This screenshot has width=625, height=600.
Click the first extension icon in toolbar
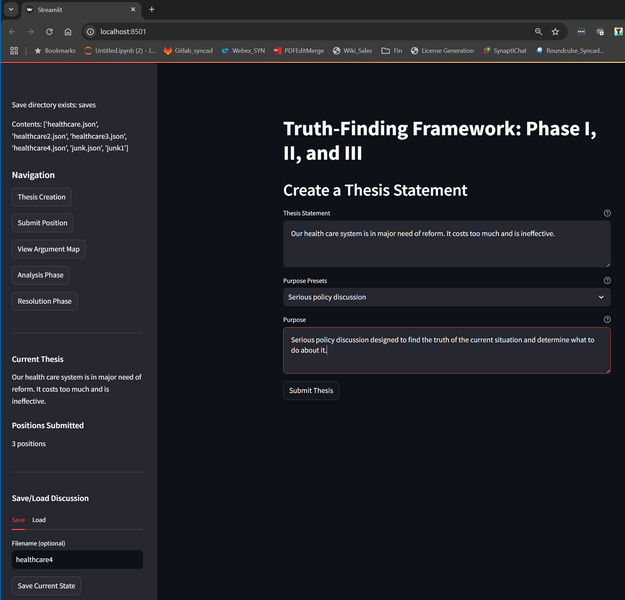pos(581,31)
